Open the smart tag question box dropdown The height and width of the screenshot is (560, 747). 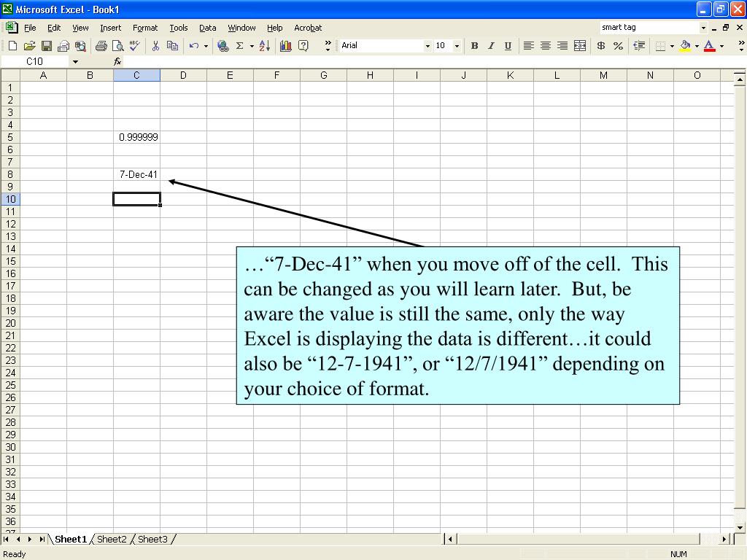coord(703,28)
